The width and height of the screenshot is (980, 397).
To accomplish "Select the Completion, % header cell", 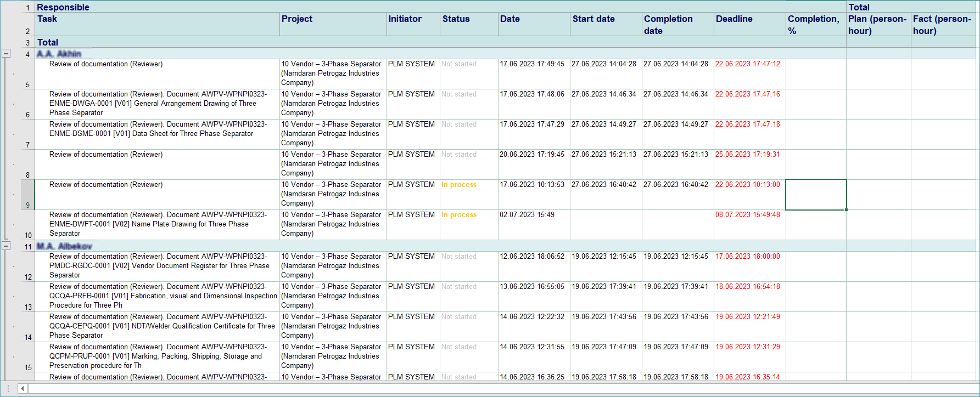I will pyautogui.click(x=815, y=25).
